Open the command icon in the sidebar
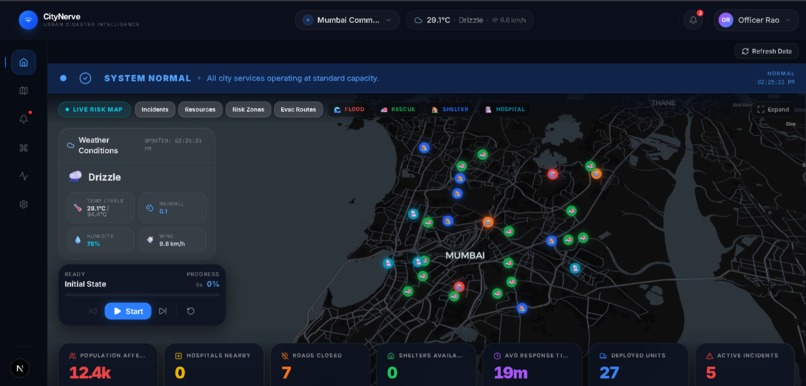Image resolution: width=806 pixels, height=386 pixels. (x=23, y=148)
